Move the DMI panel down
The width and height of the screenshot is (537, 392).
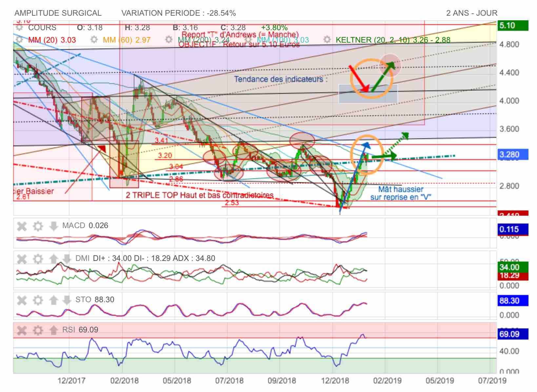(67, 259)
